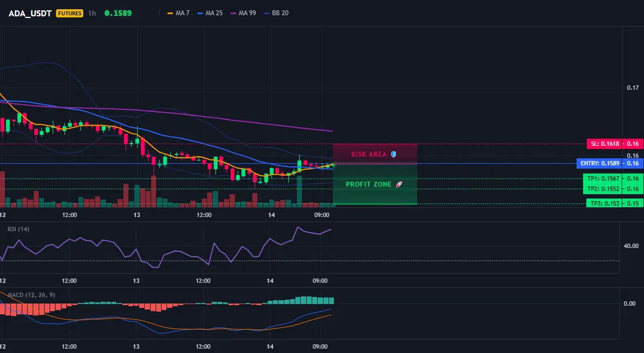
Task: Click the RISK AREA zone label
Action: click(369, 154)
